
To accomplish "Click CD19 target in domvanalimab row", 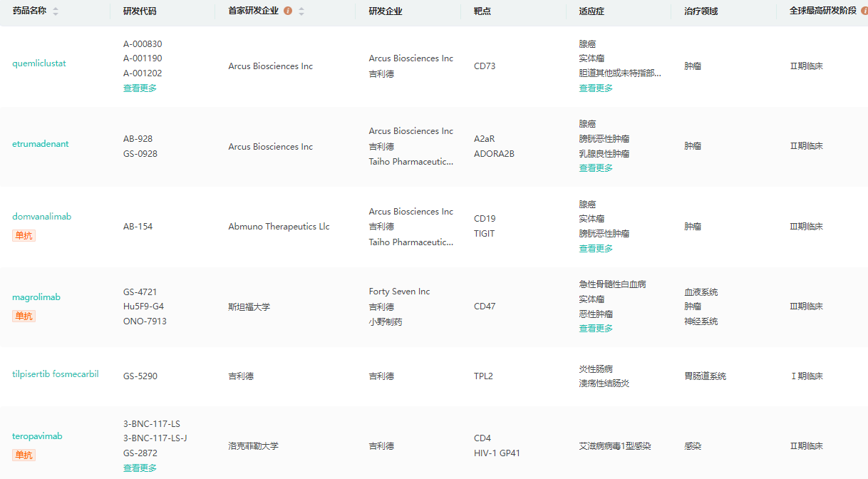I will pos(485,219).
